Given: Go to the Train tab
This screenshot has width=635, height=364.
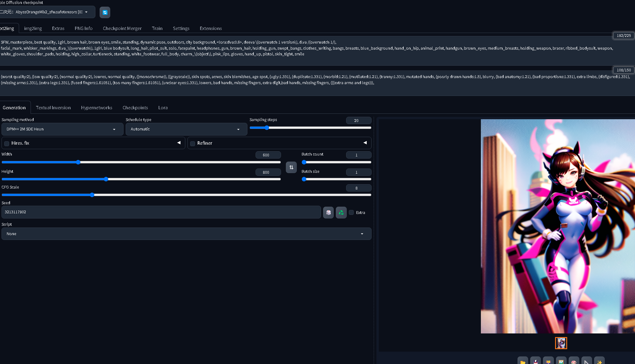Looking at the screenshot, I should click(x=157, y=28).
